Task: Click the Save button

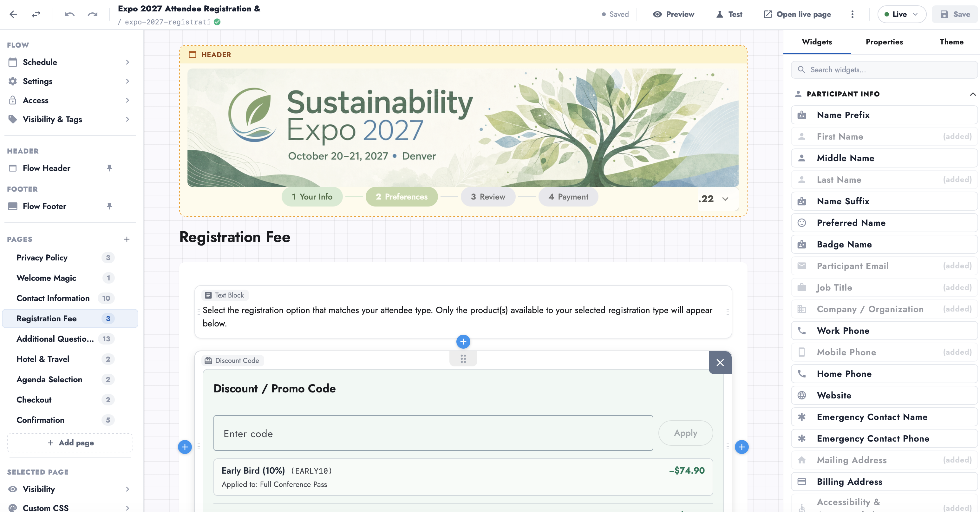Action: coord(955,15)
